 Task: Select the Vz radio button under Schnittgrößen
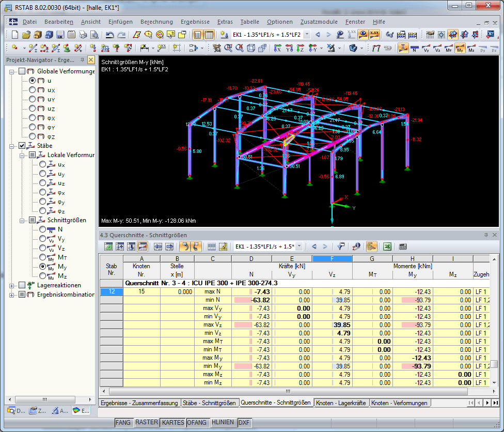(x=43, y=248)
